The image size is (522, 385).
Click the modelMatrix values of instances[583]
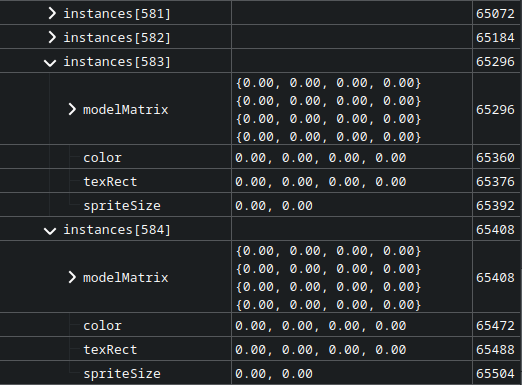(328, 110)
